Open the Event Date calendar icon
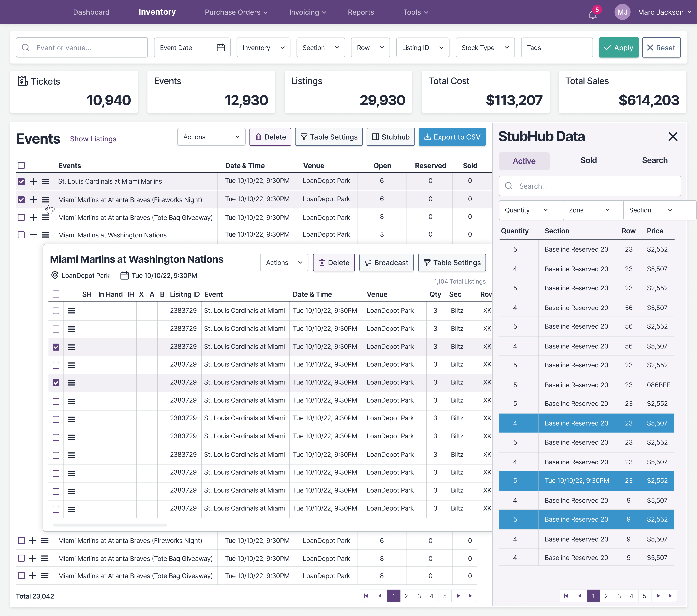This screenshot has height=616, width=697. click(220, 47)
